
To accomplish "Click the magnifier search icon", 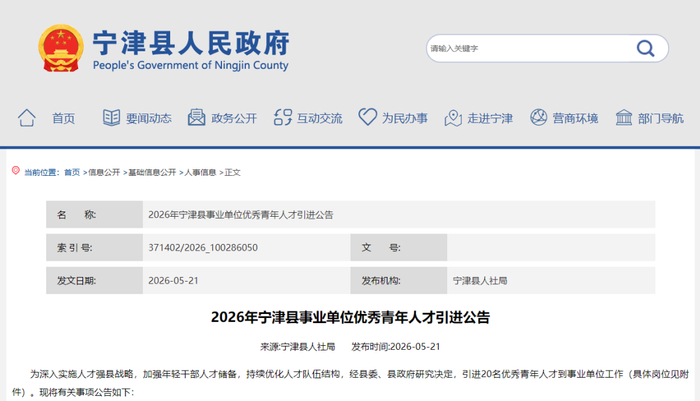I will [x=645, y=48].
